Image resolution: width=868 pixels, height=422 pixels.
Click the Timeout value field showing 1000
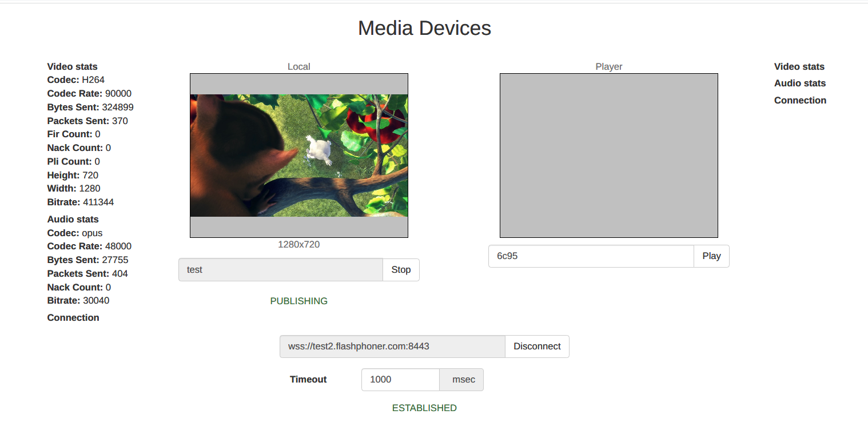pyautogui.click(x=400, y=380)
